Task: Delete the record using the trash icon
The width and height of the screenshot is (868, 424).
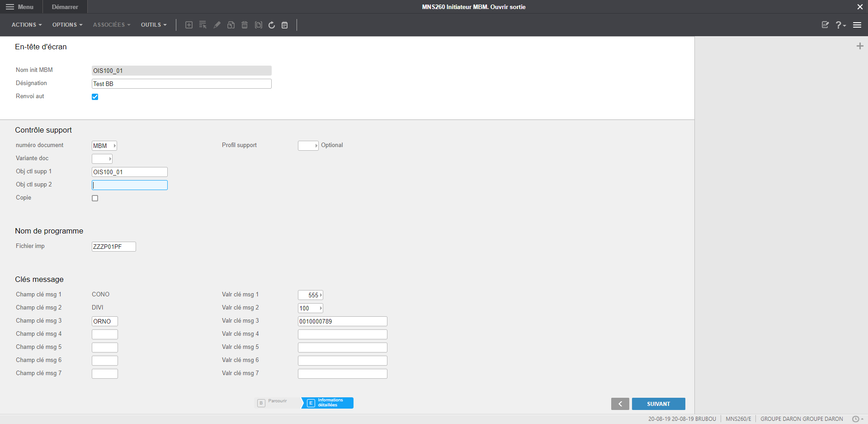Action: point(245,25)
